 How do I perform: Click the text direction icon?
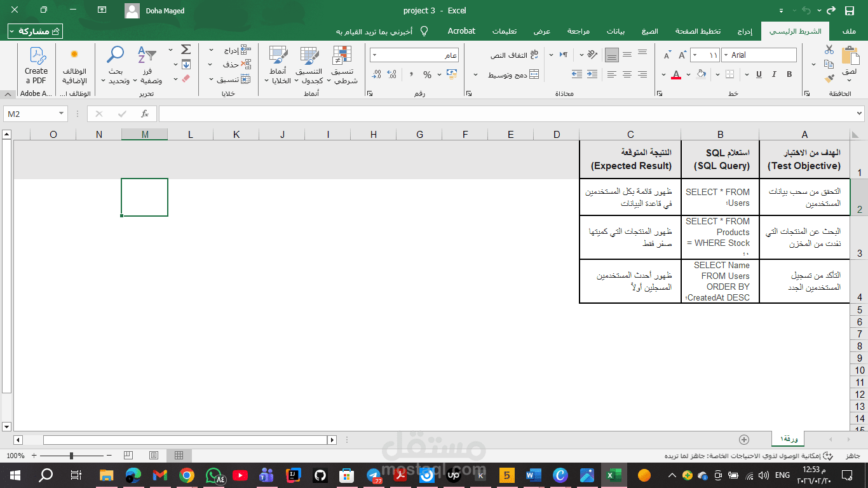(x=563, y=55)
